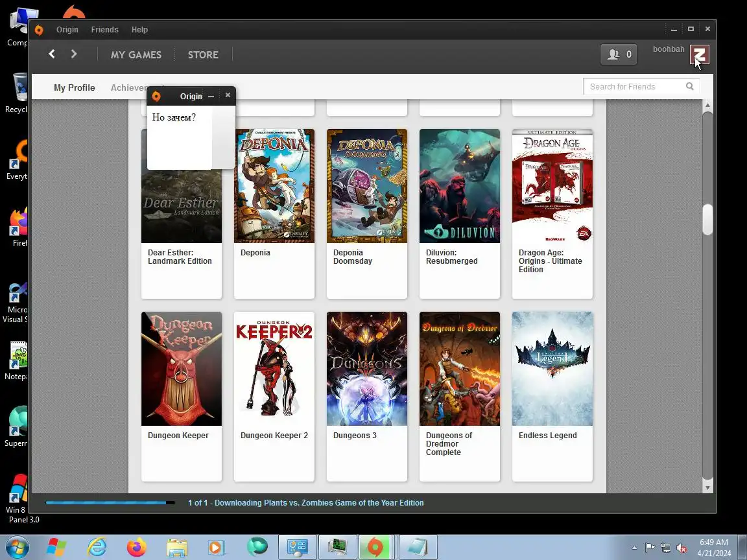Screen dimensions: 747x560
Task: Click the "Dungeons 3" title text
Action: 355,436
